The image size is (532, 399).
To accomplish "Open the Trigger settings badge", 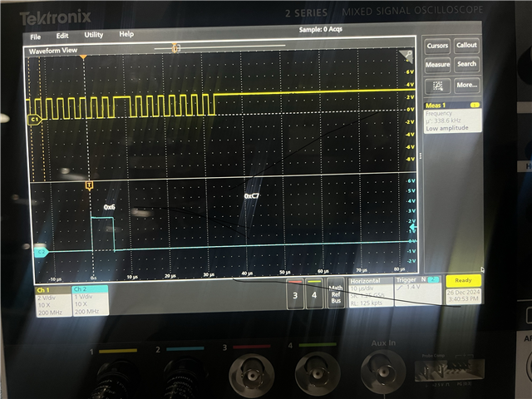I will click(418, 291).
